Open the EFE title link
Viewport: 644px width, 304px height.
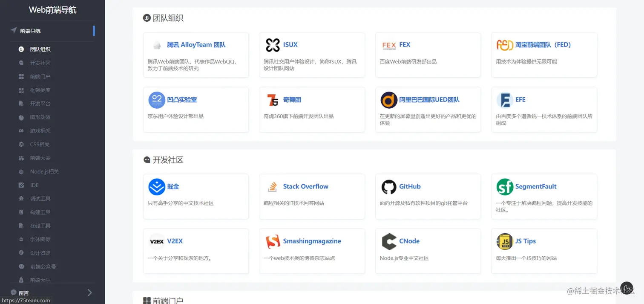tap(520, 100)
